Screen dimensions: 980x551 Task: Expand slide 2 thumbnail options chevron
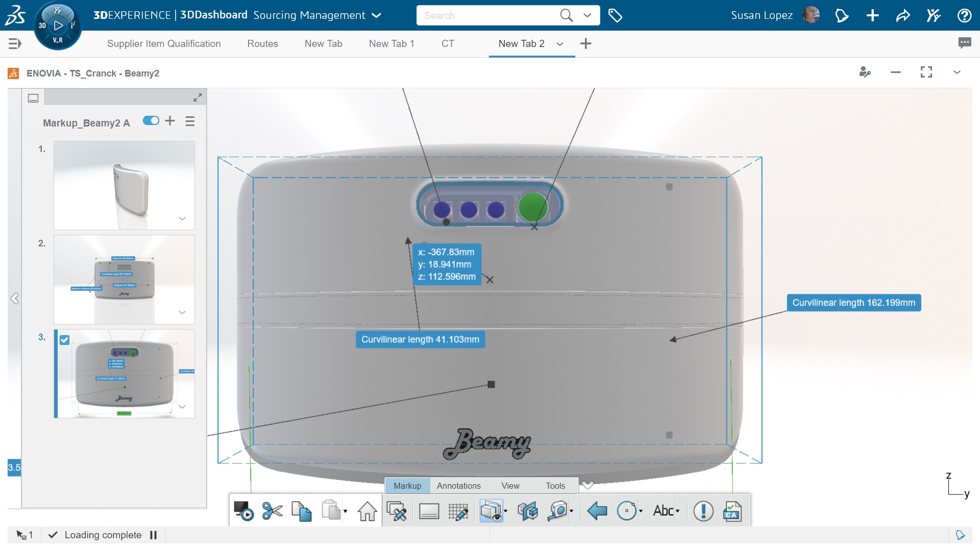tap(182, 312)
